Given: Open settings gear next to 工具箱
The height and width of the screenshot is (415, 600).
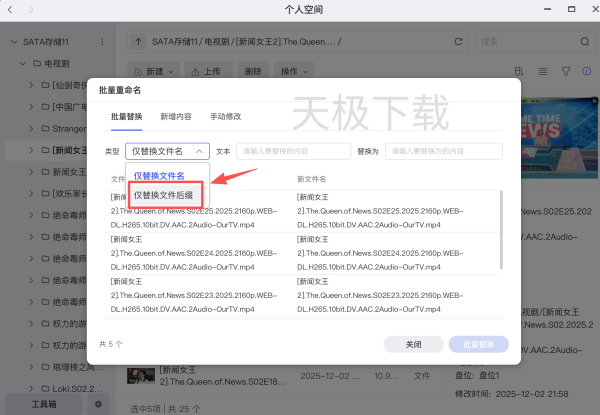Looking at the screenshot, I should click(x=98, y=403).
